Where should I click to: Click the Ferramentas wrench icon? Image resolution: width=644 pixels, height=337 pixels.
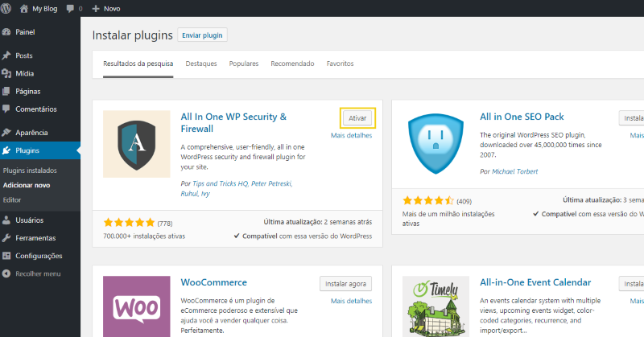point(6,238)
